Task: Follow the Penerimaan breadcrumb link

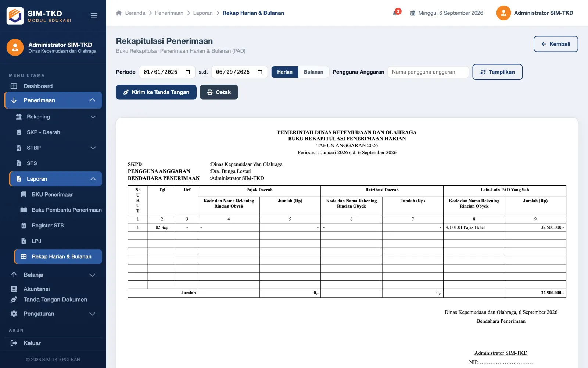Action: coord(169,13)
